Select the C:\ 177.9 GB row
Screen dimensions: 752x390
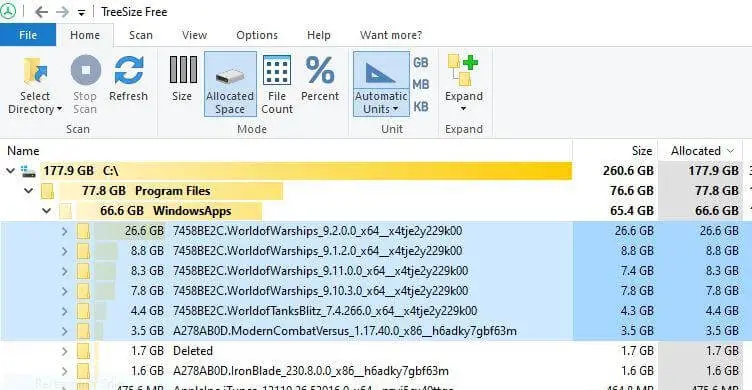coord(376,171)
